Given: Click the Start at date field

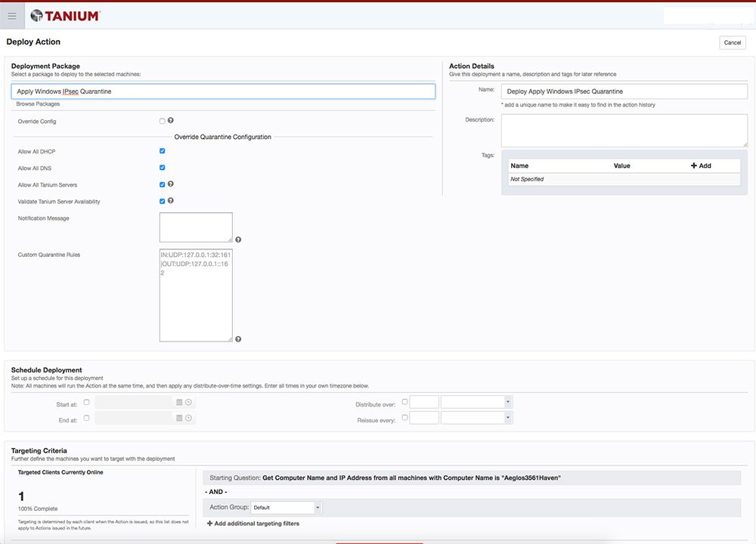Looking at the screenshot, I should [x=134, y=403].
